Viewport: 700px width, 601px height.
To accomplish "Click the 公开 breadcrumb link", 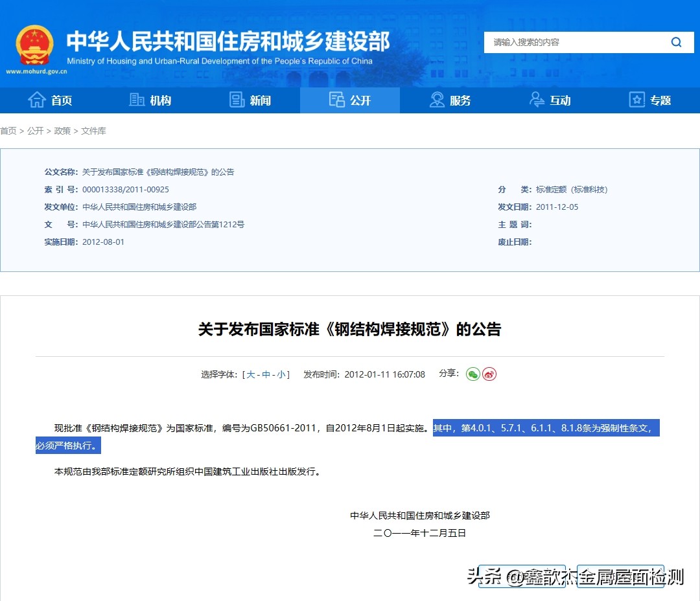I will 36,131.
